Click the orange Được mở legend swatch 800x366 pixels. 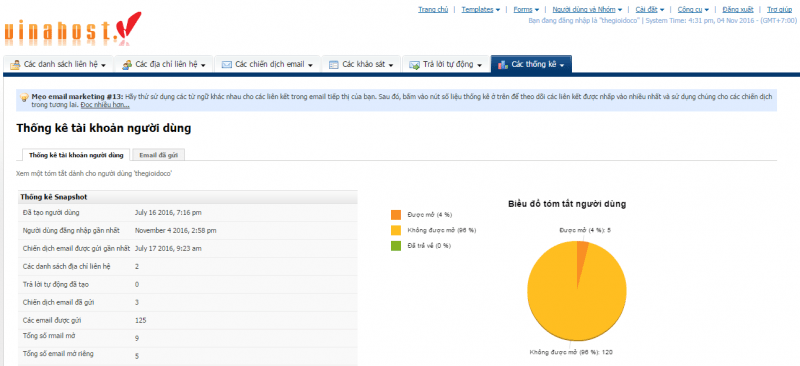[x=396, y=215]
